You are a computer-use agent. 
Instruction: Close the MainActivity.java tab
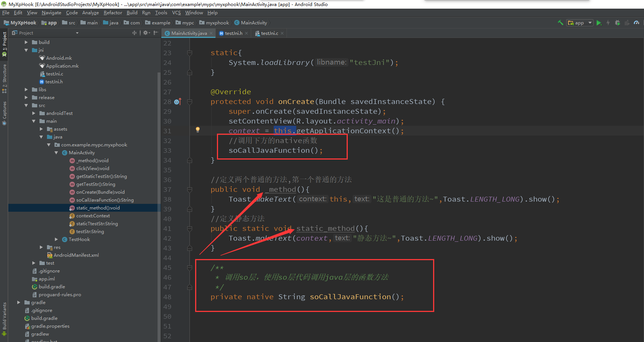[211, 33]
